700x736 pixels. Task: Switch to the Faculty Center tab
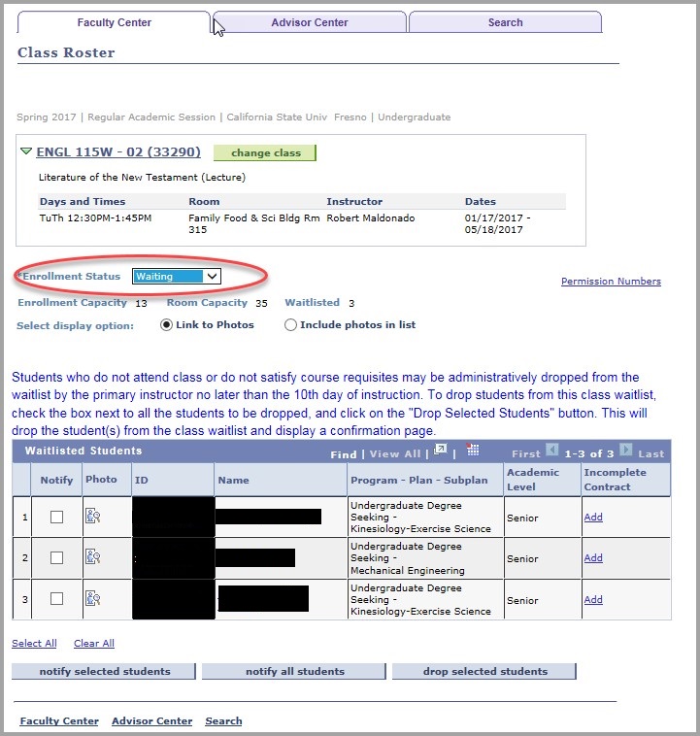[115, 22]
